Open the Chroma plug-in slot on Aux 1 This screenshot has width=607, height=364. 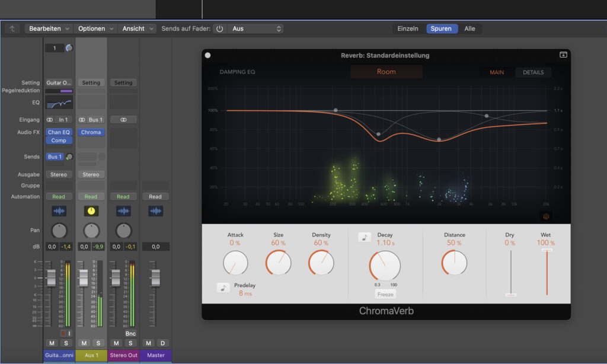tap(91, 132)
